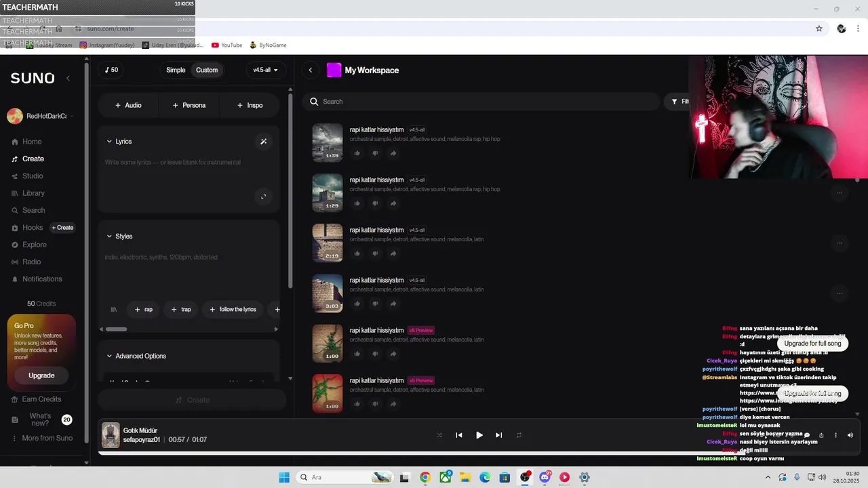
Task: Open the 1:39 song thumbnail
Action: [x=328, y=142]
